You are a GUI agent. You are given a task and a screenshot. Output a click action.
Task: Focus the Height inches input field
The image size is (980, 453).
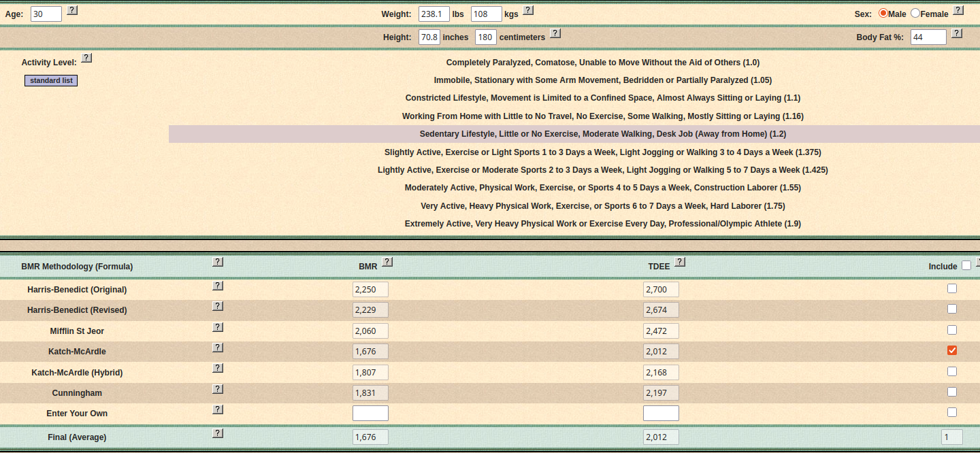coord(429,37)
